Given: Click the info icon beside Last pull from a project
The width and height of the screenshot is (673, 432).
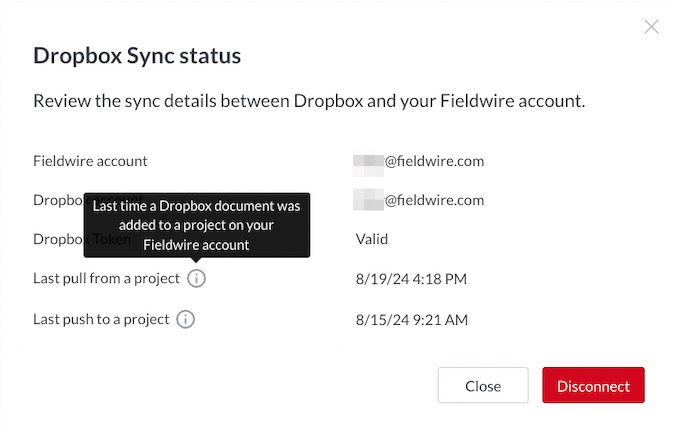Looking at the screenshot, I should [196, 278].
